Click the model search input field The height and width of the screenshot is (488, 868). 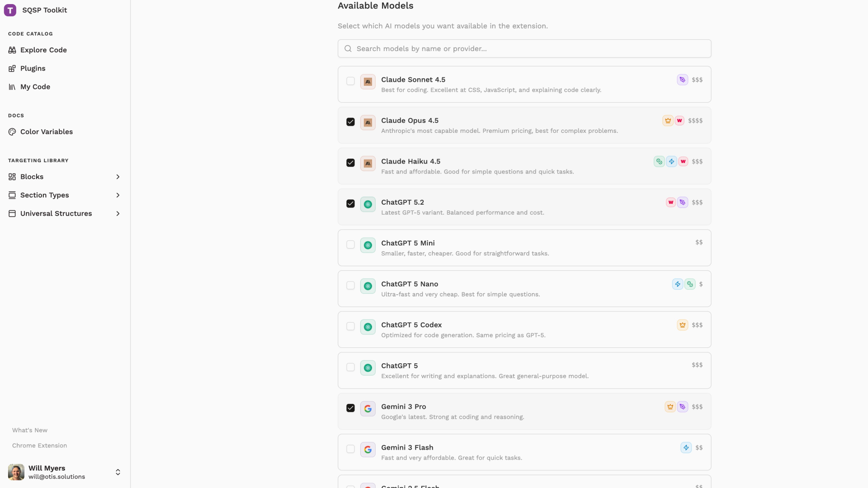pyautogui.click(x=524, y=48)
